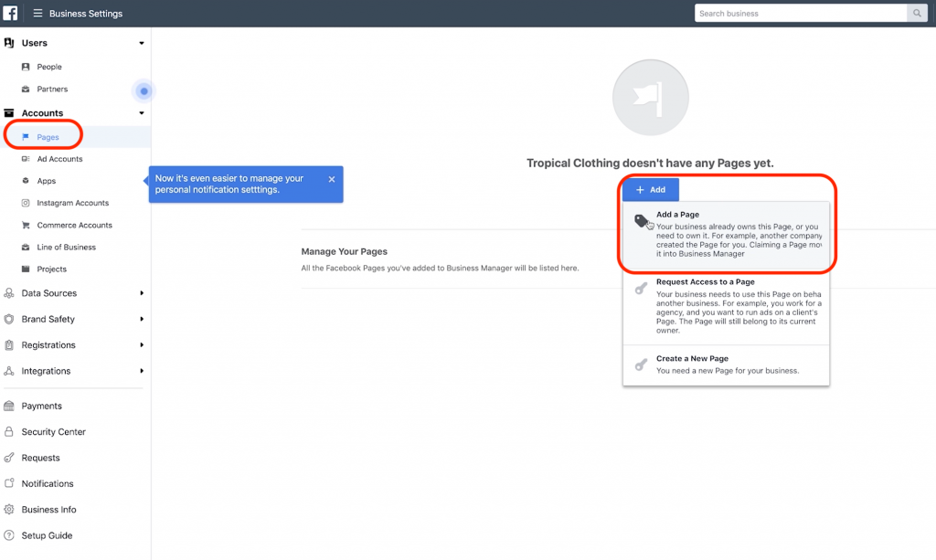Click the key icon beside Create a New Page

point(641,365)
